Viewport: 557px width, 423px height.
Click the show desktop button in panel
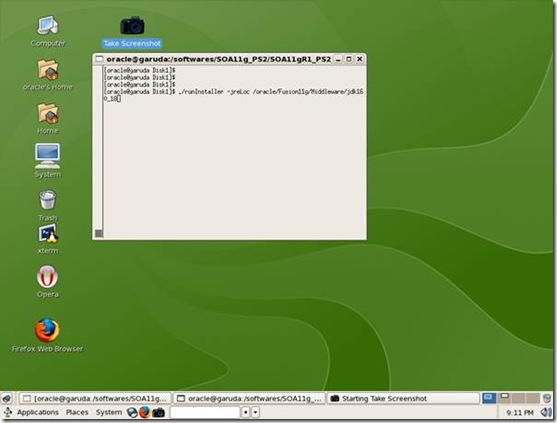(x=7, y=398)
